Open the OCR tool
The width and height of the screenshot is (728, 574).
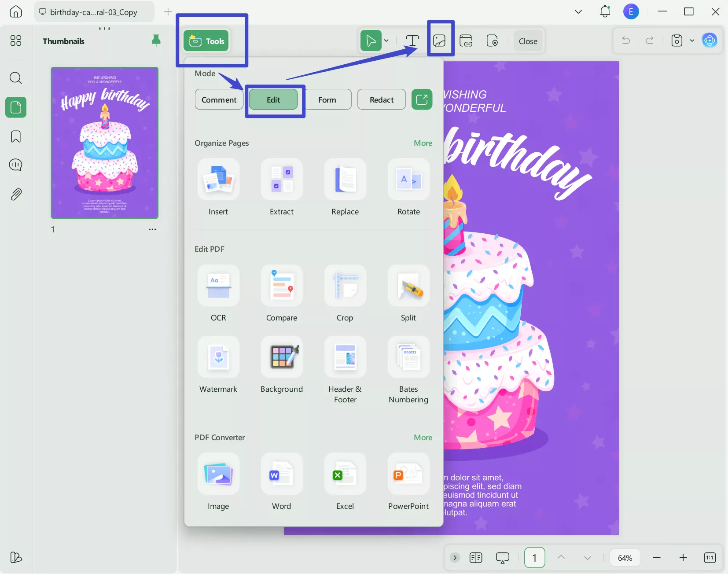tap(218, 286)
